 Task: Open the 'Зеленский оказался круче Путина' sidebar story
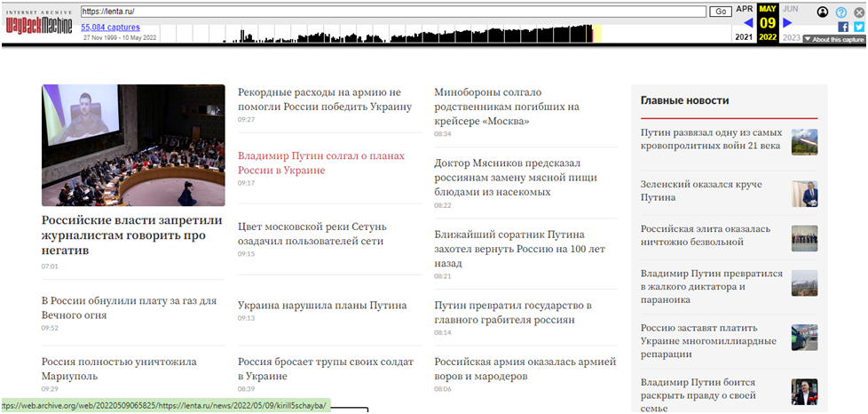click(x=701, y=190)
